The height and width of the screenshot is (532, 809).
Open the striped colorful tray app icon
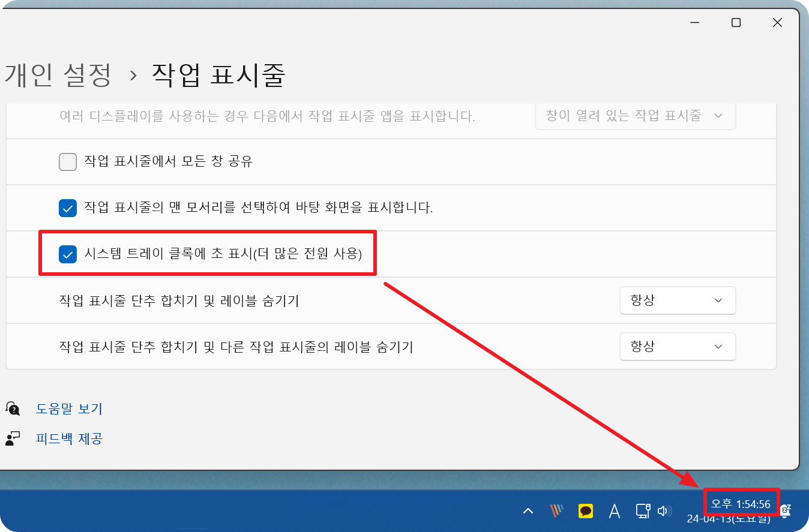(x=557, y=511)
